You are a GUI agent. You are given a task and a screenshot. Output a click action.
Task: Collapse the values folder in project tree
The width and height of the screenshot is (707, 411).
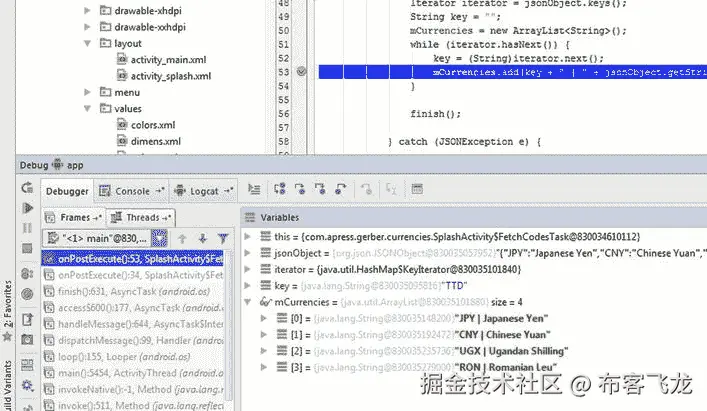point(87,108)
